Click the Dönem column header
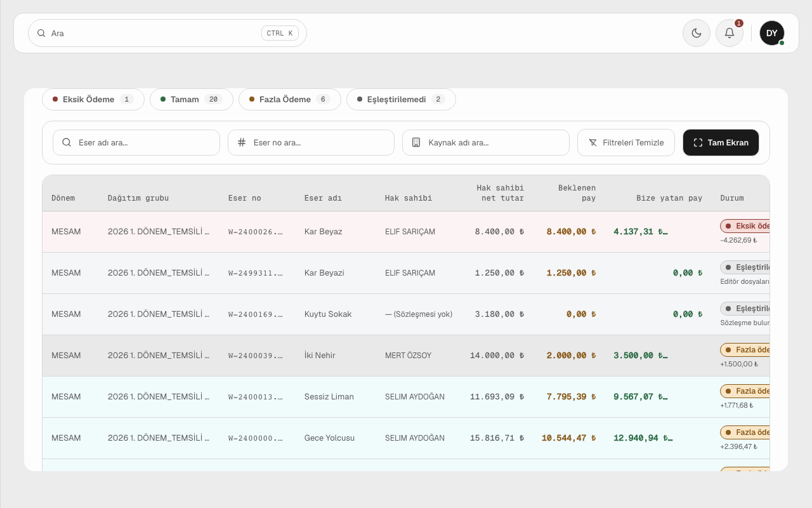Image resolution: width=812 pixels, height=508 pixels. pyautogui.click(x=63, y=198)
